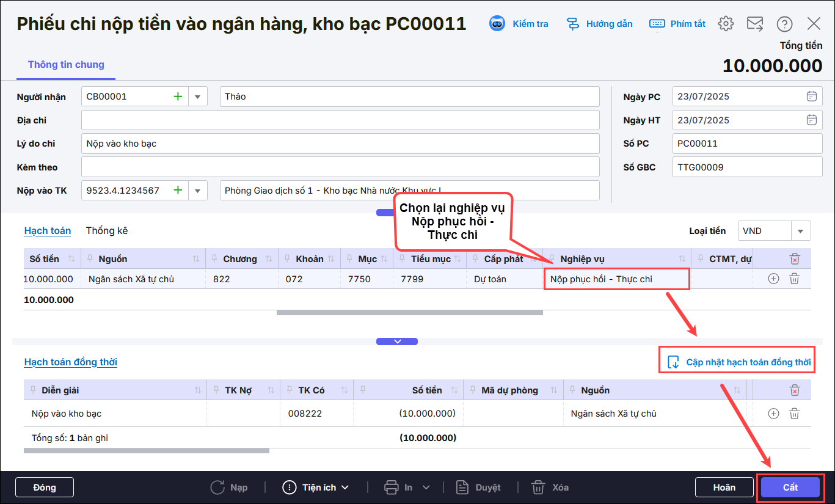Click the Lý do chi field
Viewport: 835px width, 504px height.
tap(340, 144)
